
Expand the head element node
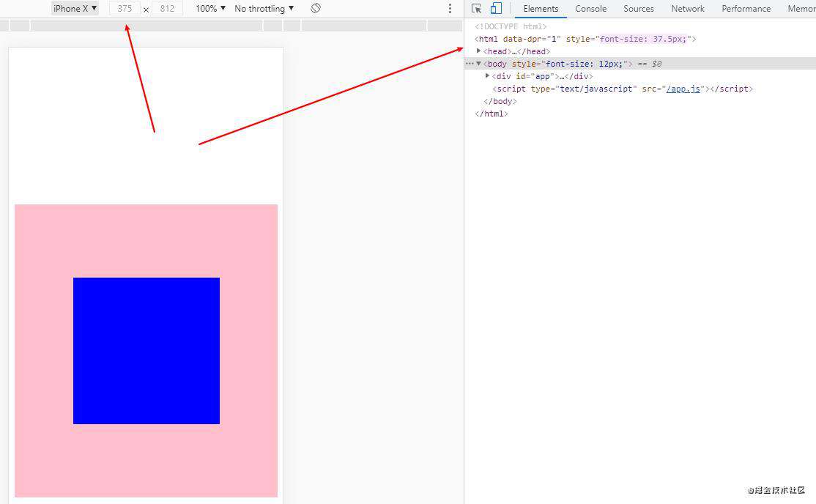pos(478,51)
